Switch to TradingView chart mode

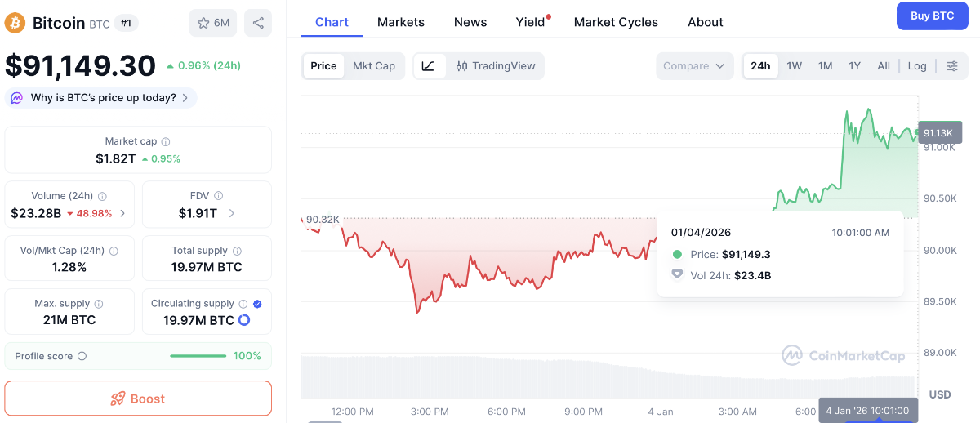click(496, 66)
